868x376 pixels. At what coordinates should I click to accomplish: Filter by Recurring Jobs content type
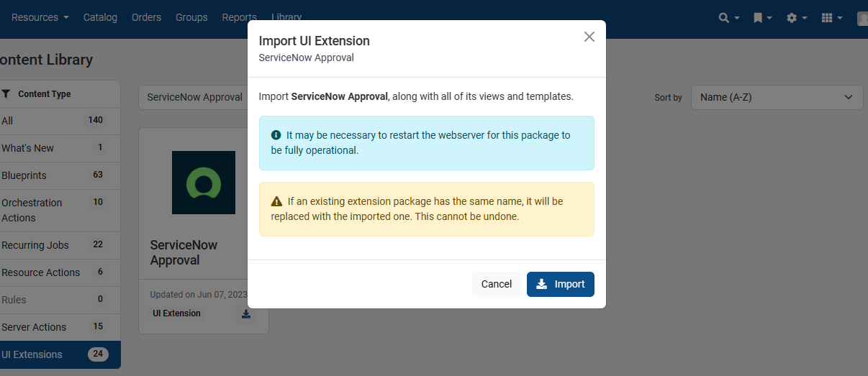[x=35, y=245]
